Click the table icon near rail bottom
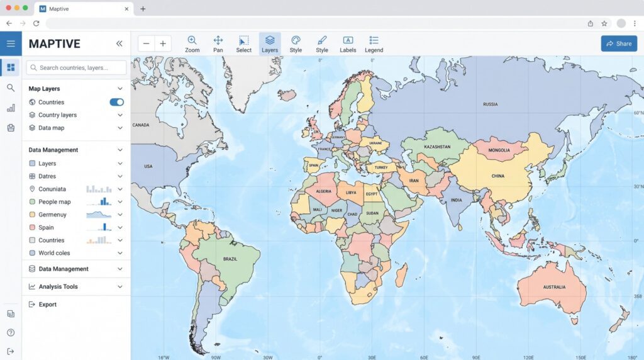Viewport: 644px width, 360px height. tap(11, 314)
